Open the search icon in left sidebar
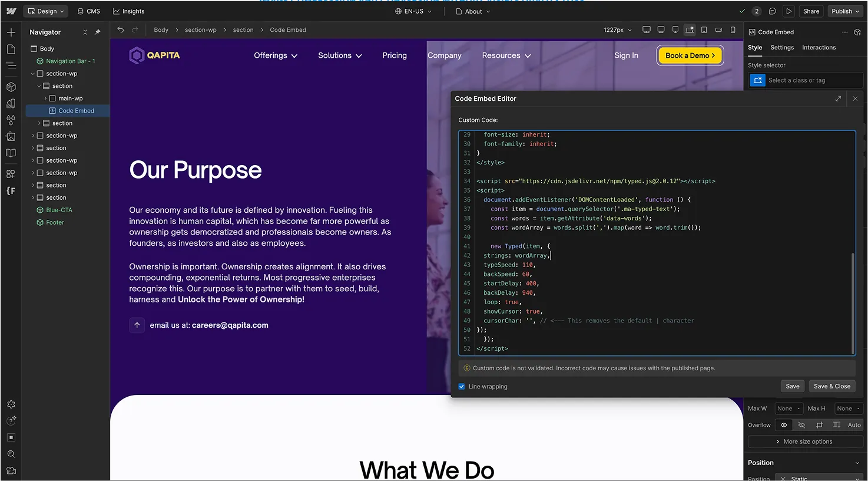 tap(11, 454)
